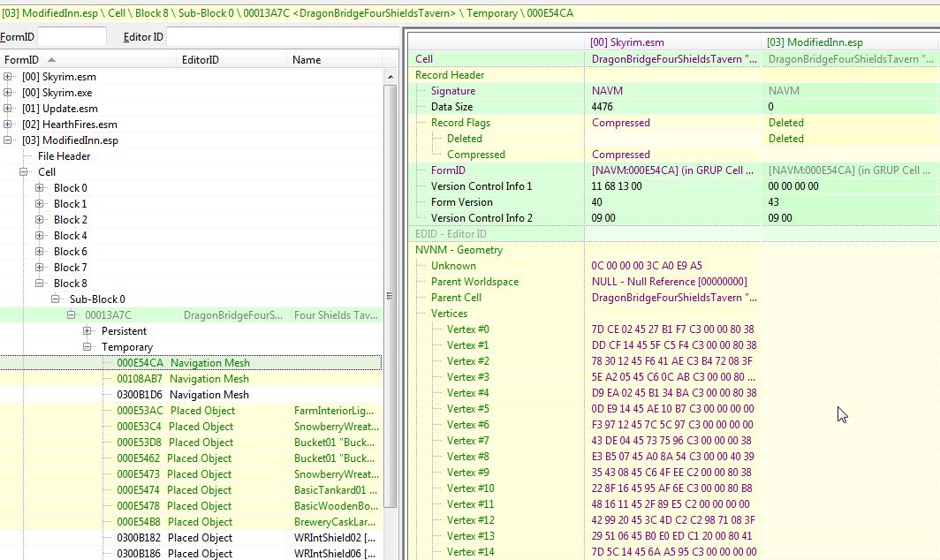Click Data Size value 4476
The height and width of the screenshot is (560, 940).
602,107
